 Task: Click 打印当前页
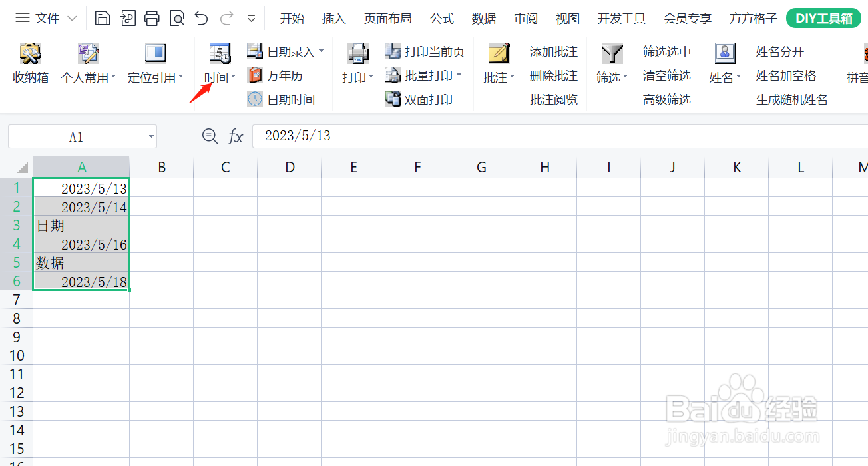(x=425, y=51)
